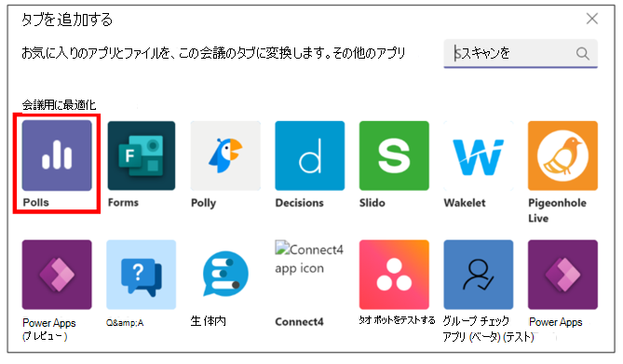Click the Q&amp;A label text
The width and height of the screenshot is (623, 364).
click(125, 323)
